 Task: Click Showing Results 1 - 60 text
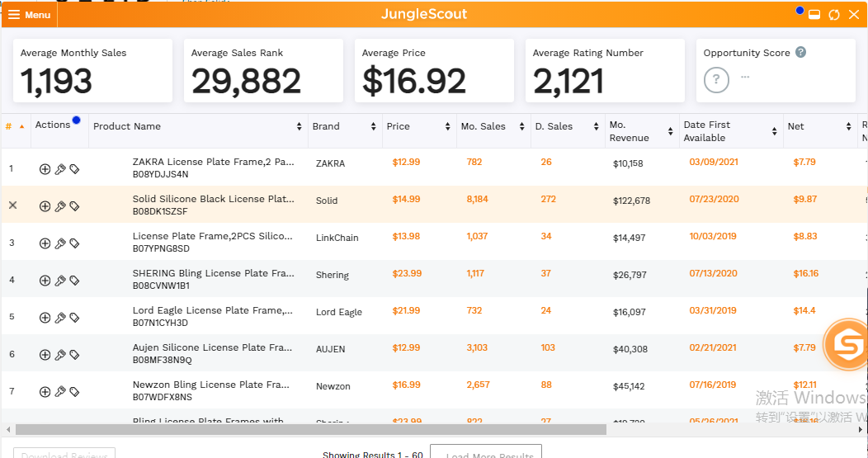pos(373,454)
